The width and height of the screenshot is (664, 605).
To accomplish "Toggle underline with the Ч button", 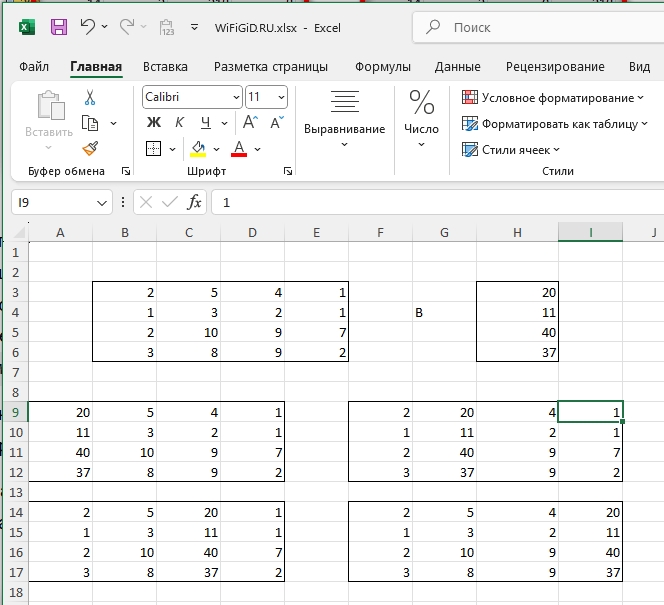I will (205, 123).
